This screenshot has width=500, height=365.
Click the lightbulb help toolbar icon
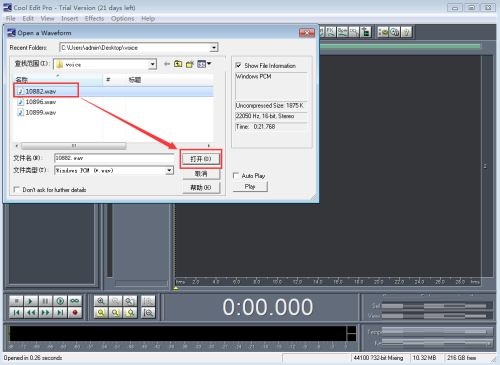406,32
